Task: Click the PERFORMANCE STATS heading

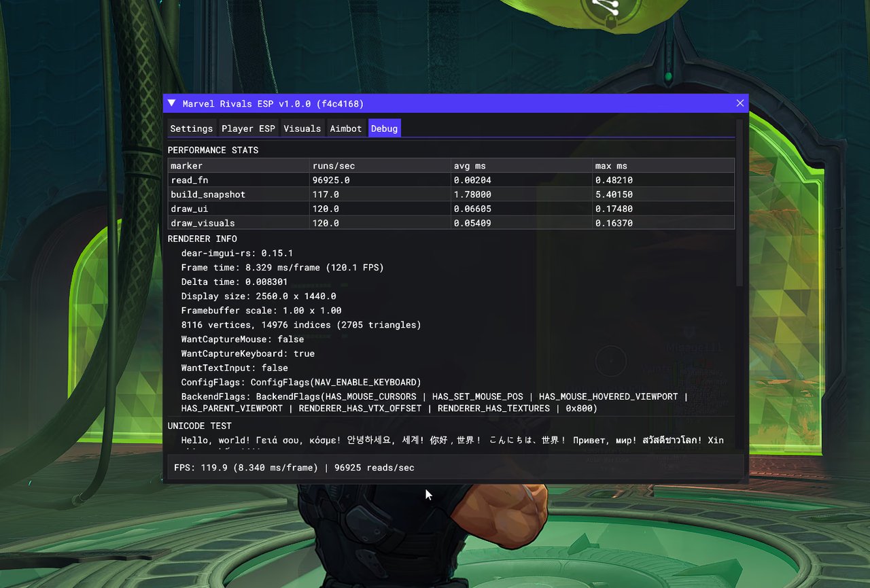Action: click(213, 150)
